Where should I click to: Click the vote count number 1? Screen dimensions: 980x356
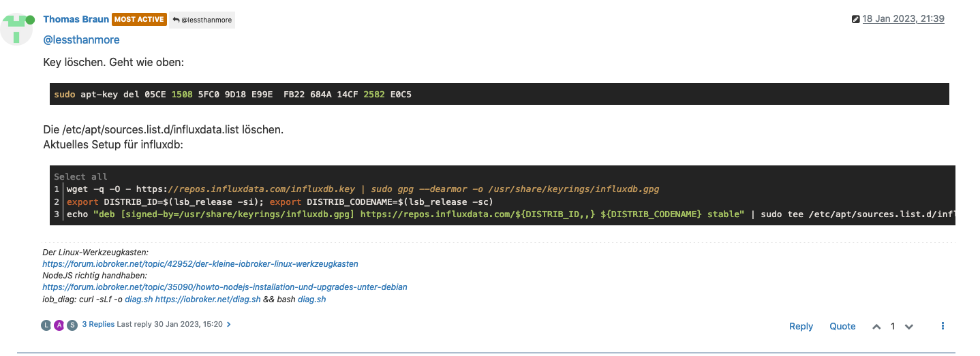tap(893, 327)
